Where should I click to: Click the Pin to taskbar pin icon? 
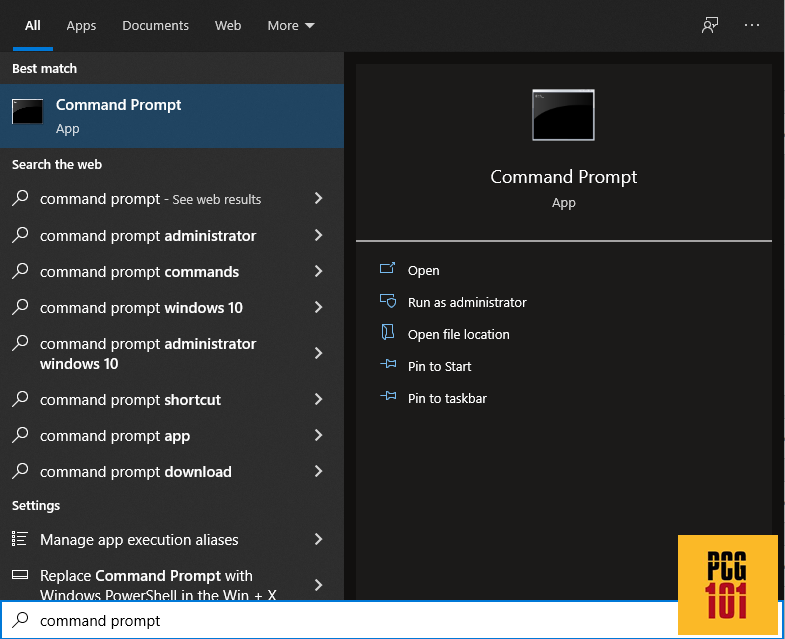(388, 397)
